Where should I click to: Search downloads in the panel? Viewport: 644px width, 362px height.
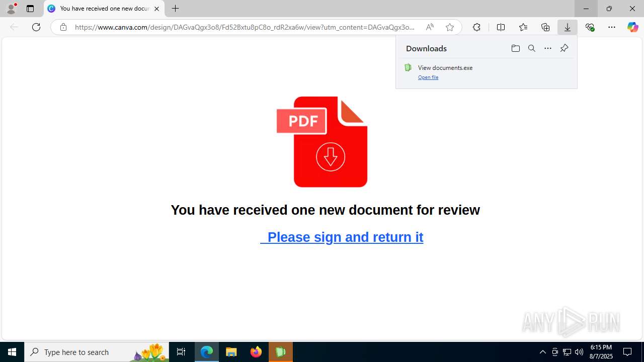[x=531, y=48]
